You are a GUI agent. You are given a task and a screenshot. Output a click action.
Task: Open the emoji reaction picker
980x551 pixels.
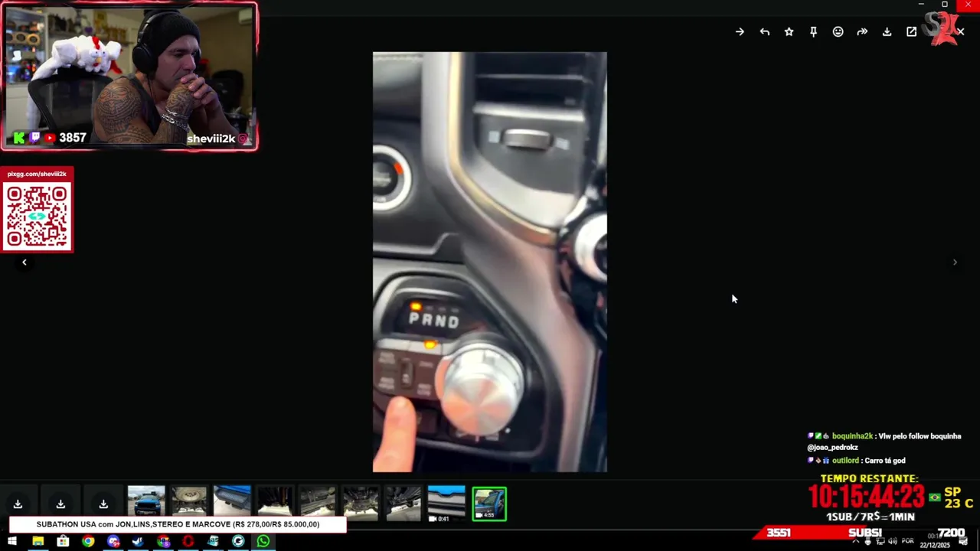click(838, 32)
